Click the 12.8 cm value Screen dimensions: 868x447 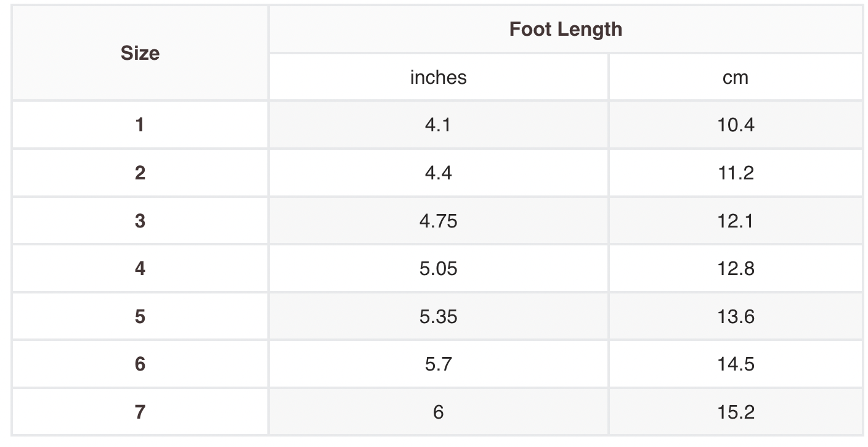click(x=735, y=268)
